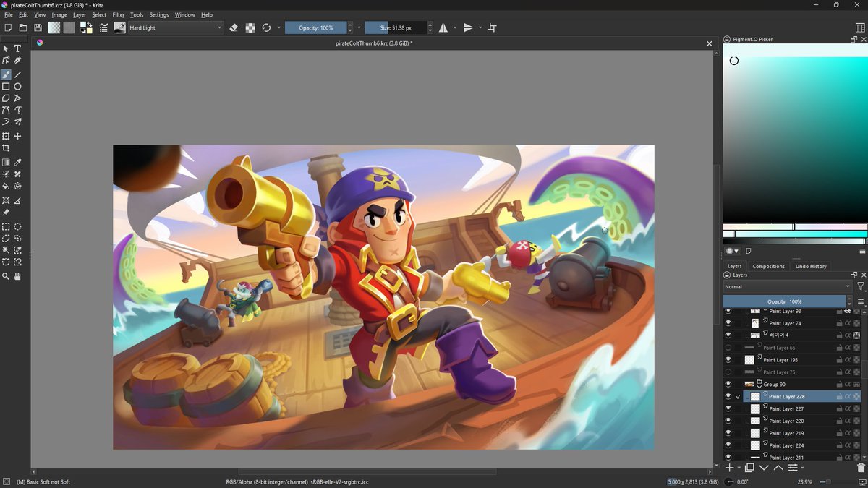Select the Calligraphy tool
The width and height of the screenshot is (868, 488).
18,61
